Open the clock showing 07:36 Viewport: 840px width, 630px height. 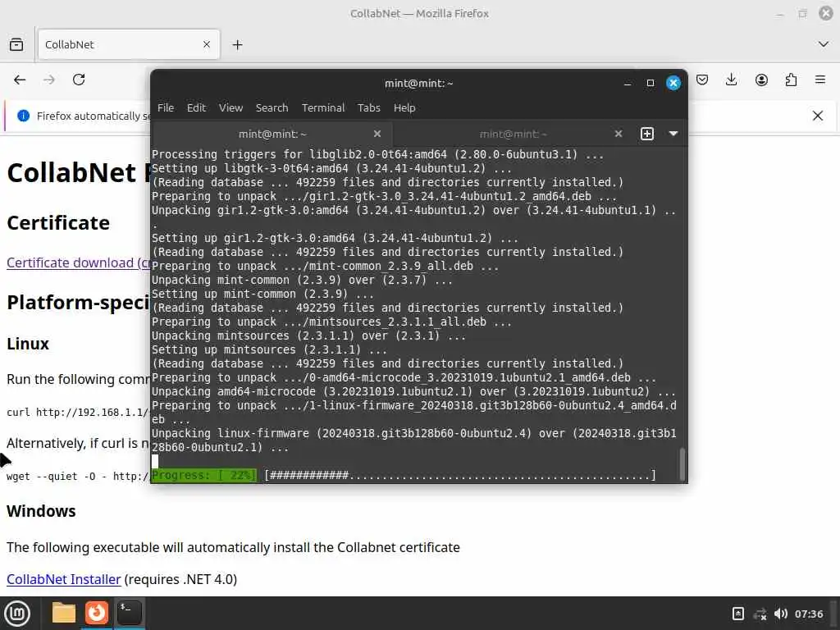(808, 614)
